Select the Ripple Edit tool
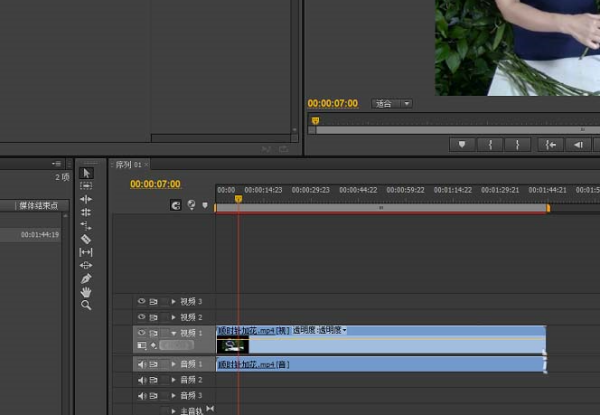Image resolution: width=600 pixels, height=415 pixels. 86,199
